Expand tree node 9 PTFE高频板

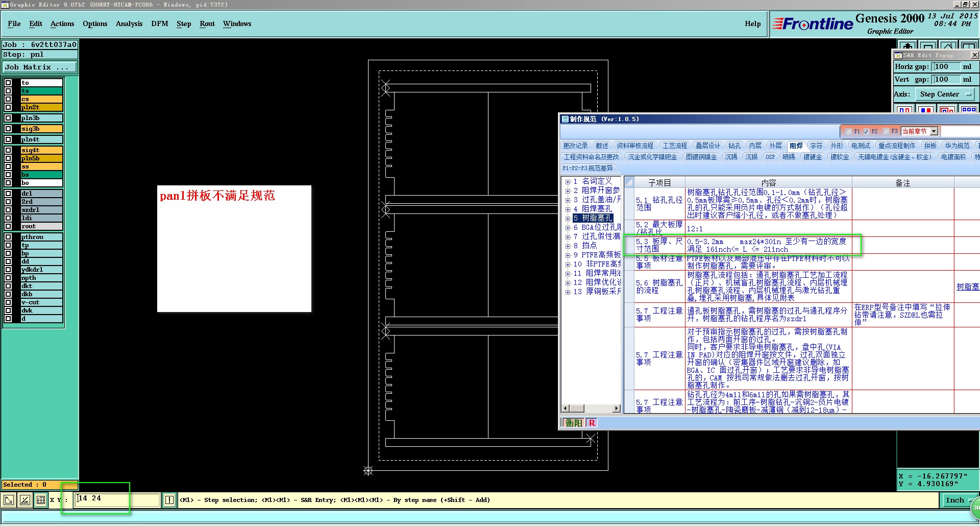click(568, 255)
